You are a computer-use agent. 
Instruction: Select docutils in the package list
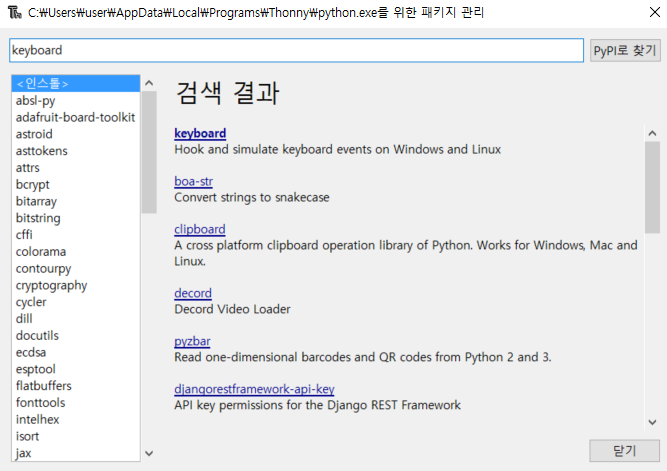coord(76,335)
